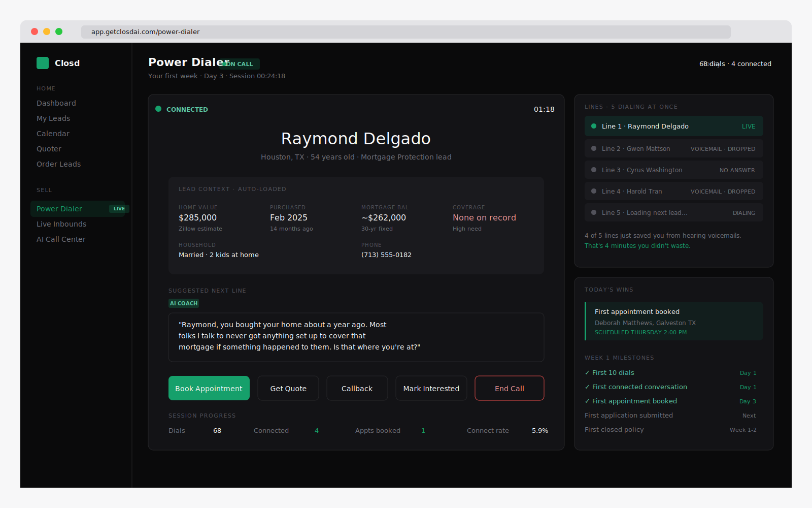
Task: Select Line 3 Cyrus Washington row
Action: pos(673,170)
